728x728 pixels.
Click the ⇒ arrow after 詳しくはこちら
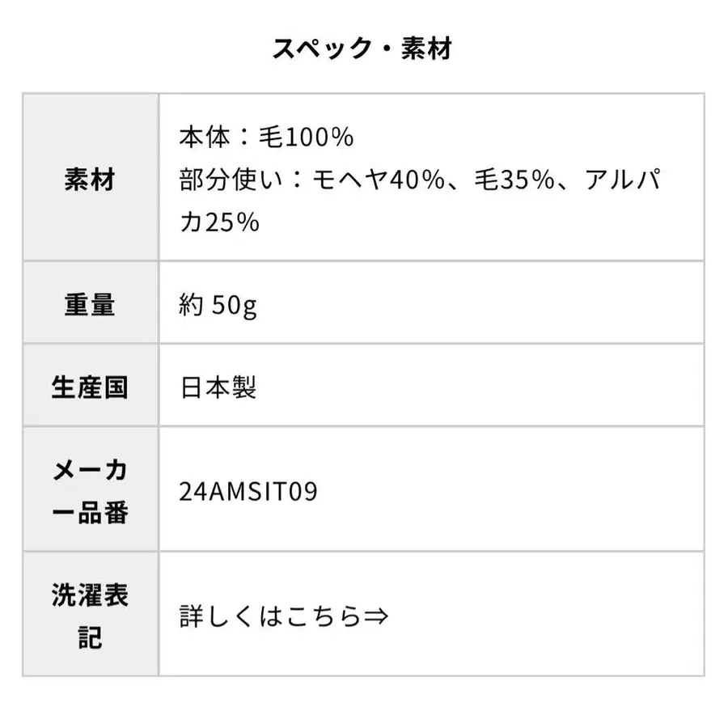376,616
